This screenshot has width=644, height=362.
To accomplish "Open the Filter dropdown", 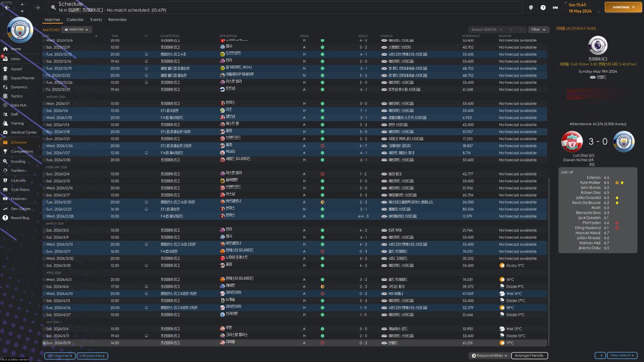I will click(538, 30).
